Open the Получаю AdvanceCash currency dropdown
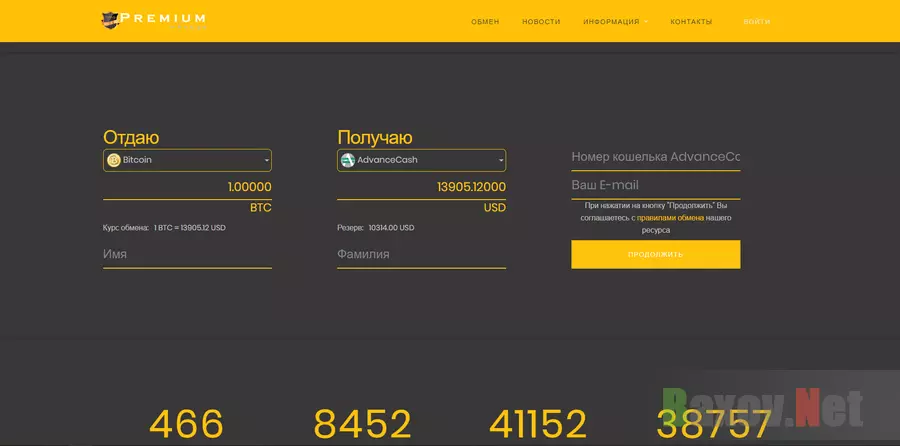Screen dimensions: 900x446 421,160
